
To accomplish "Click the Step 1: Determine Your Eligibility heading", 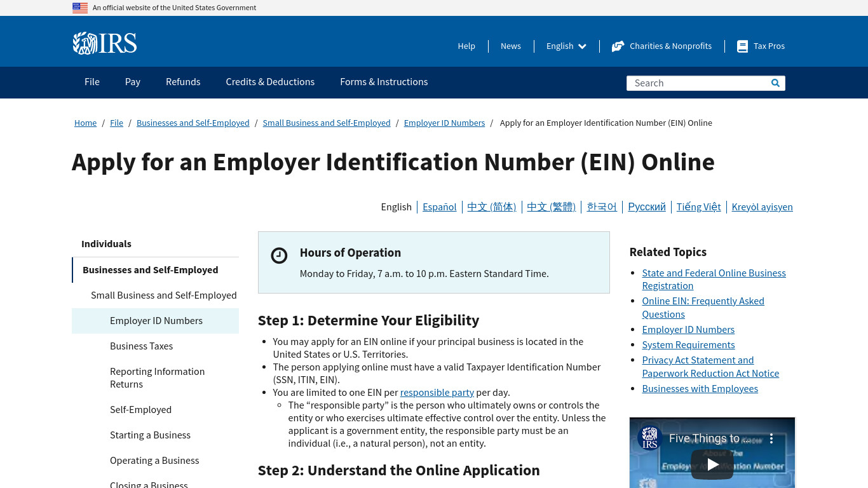I will tap(369, 321).
